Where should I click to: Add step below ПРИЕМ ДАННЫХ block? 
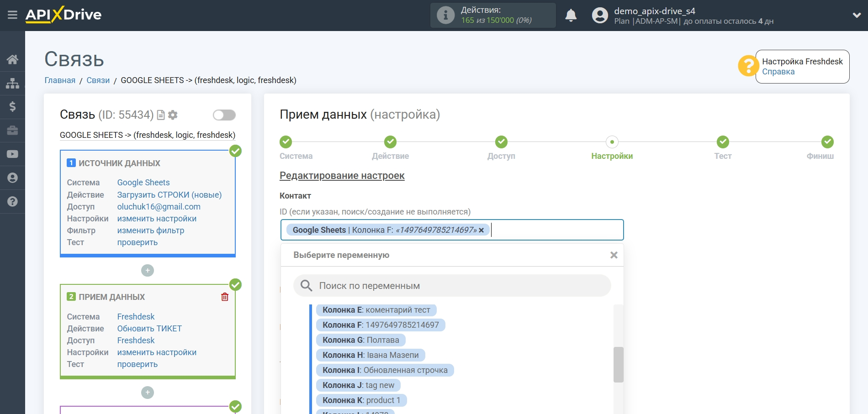click(x=148, y=393)
